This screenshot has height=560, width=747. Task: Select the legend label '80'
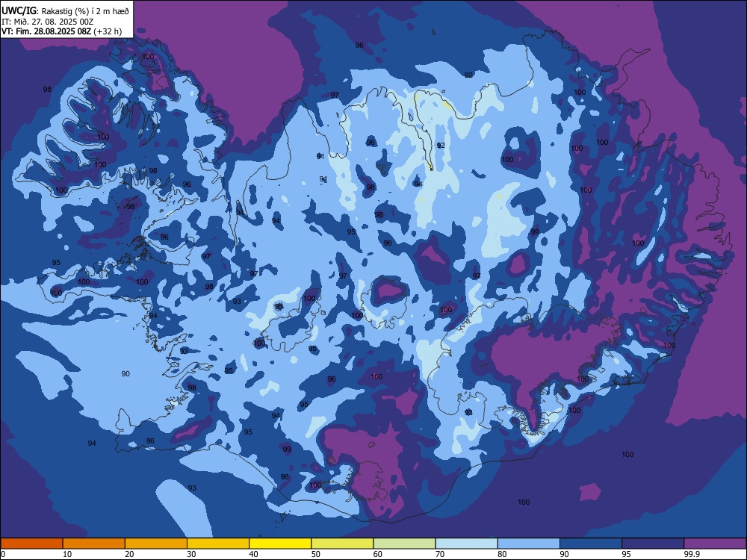tap(502, 554)
